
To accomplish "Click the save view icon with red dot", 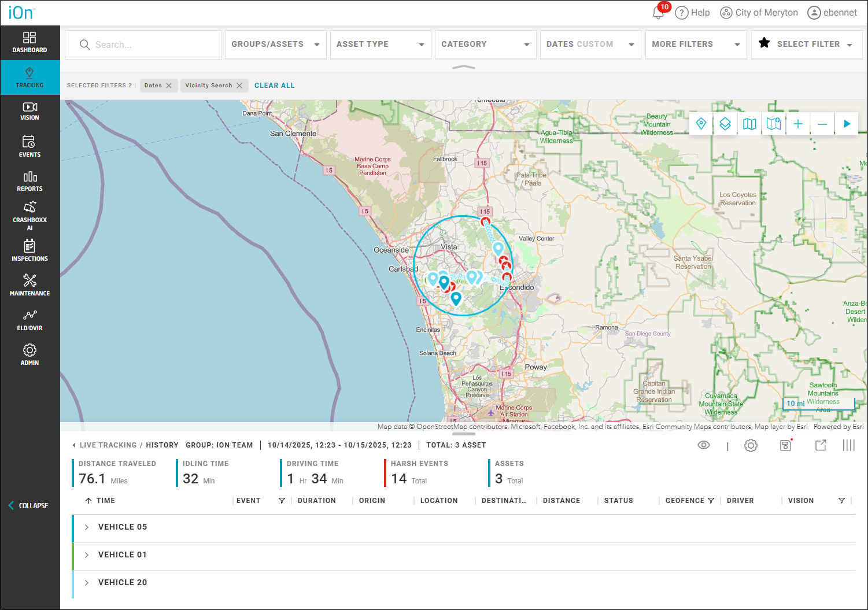I will tap(786, 445).
